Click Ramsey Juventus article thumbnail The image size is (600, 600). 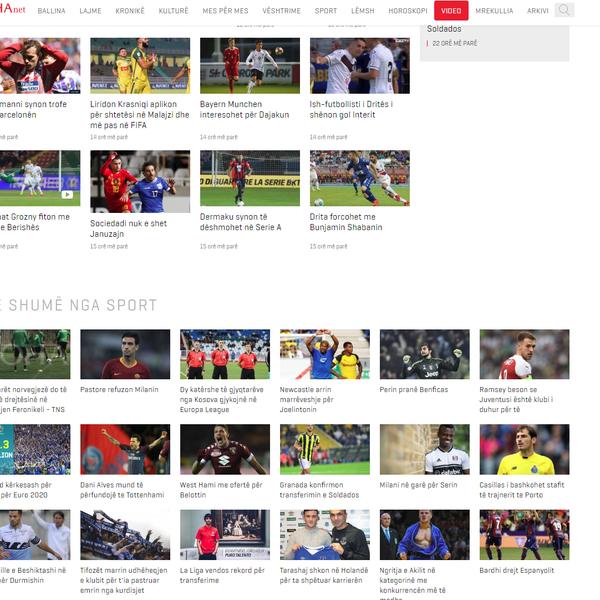click(524, 354)
